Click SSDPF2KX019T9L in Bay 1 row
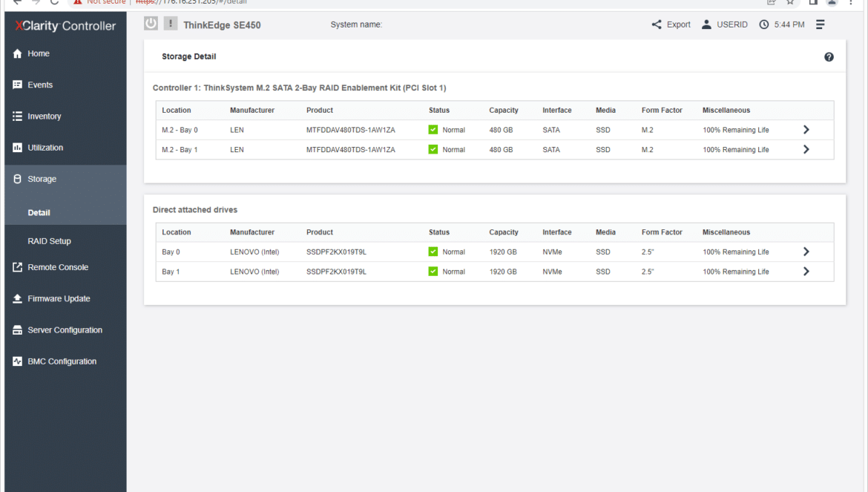The height and width of the screenshot is (492, 868). [x=336, y=272]
